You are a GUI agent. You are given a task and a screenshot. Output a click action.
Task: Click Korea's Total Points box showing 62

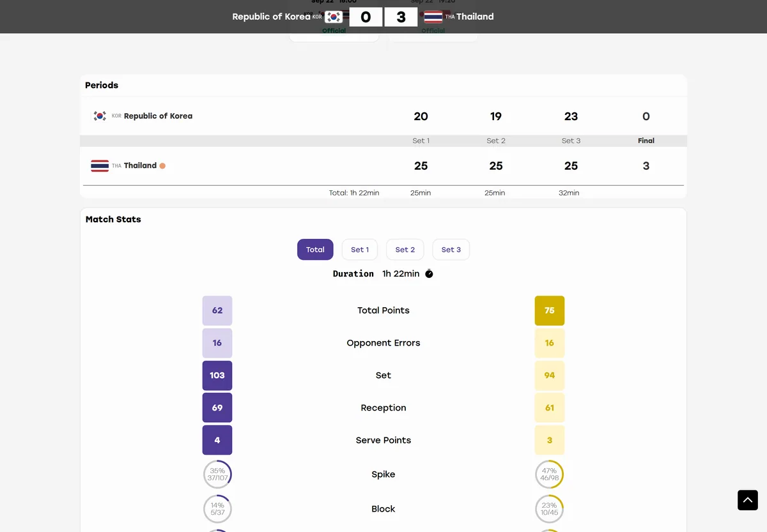[x=217, y=310]
